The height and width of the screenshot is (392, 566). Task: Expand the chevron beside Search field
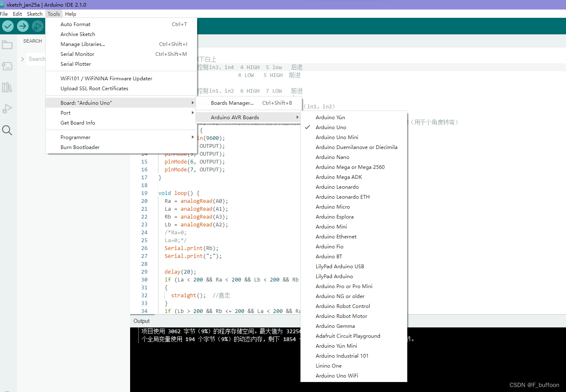point(22,59)
